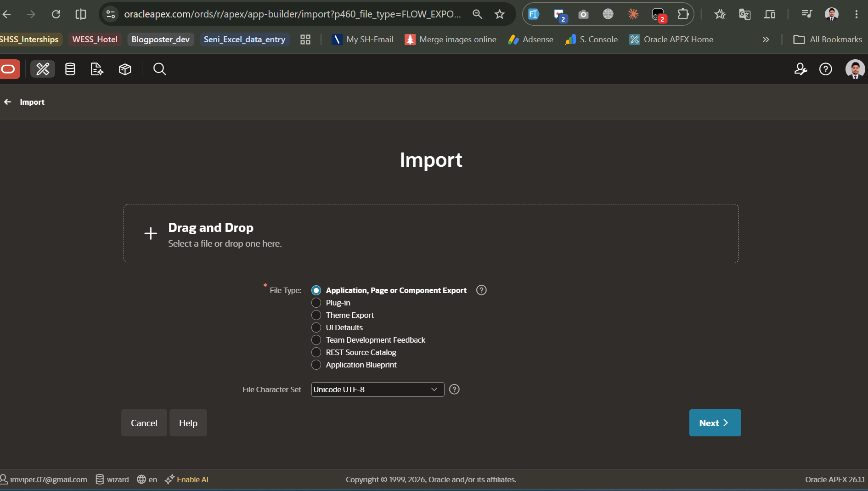Open the Chrome three-dot menu

856,14
